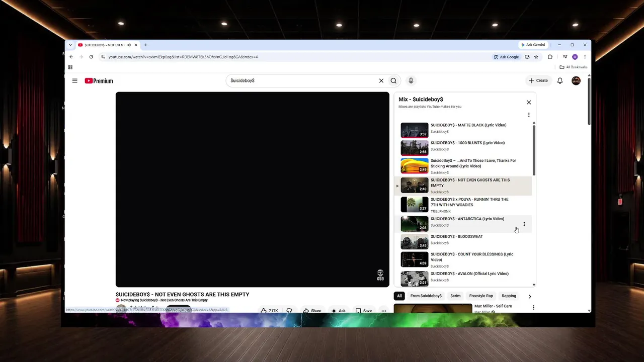Open the bookmarks bar apps grid
The width and height of the screenshot is (644, 362).
tap(70, 67)
